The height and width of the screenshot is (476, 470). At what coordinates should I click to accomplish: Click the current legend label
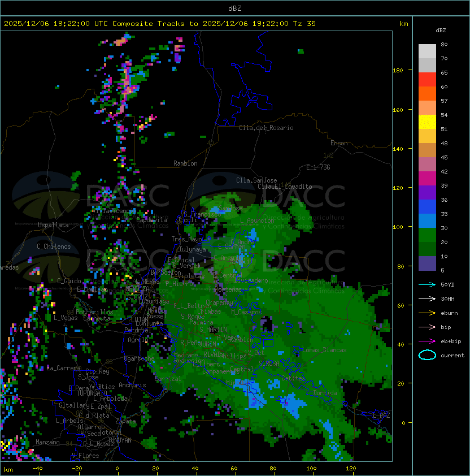click(452, 356)
